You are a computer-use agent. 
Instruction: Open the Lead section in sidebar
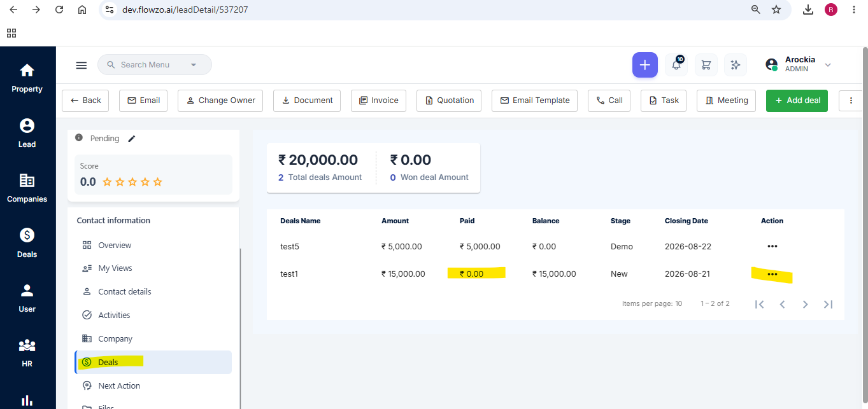click(x=27, y=134)
